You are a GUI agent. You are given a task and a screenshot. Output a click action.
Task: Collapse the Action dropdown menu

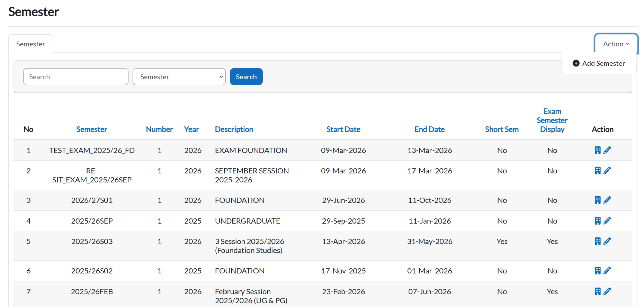(x=616, y=44)
